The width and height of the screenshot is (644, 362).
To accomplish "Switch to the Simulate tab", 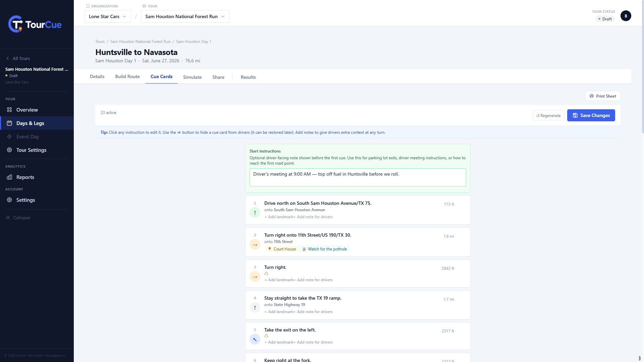I will [x=192, y=77].
